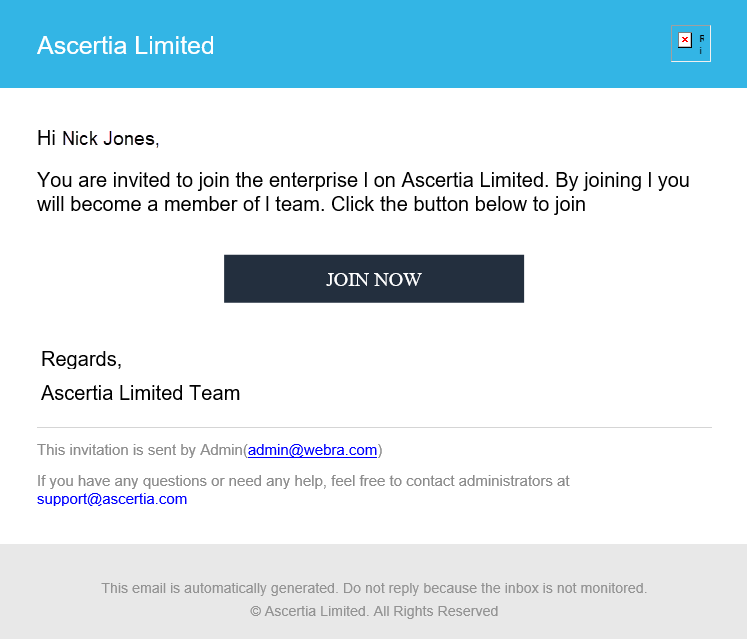Click the Ascertia Limited header title
747x641 pixels.
click(126, 46)
